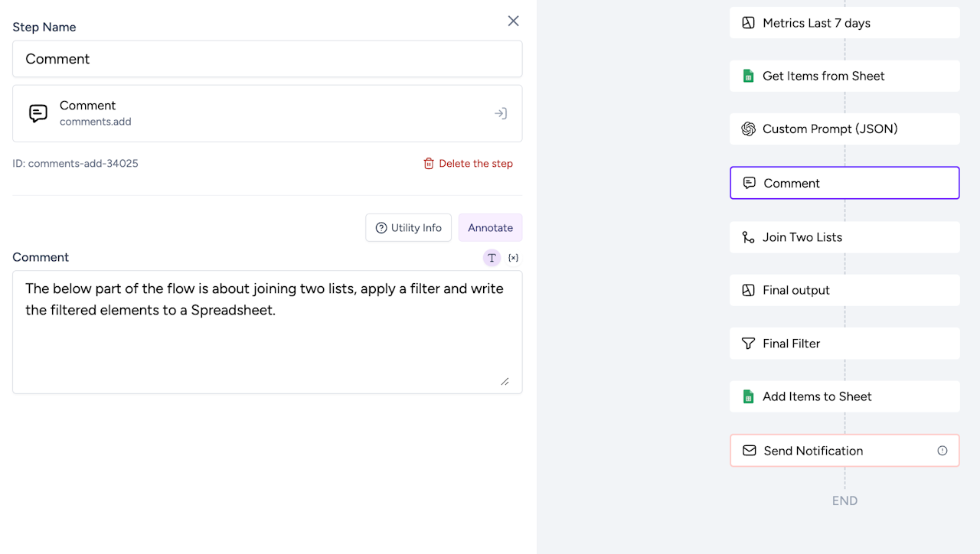Click the Annotate button
980x554 pixels.
[490, 228]
